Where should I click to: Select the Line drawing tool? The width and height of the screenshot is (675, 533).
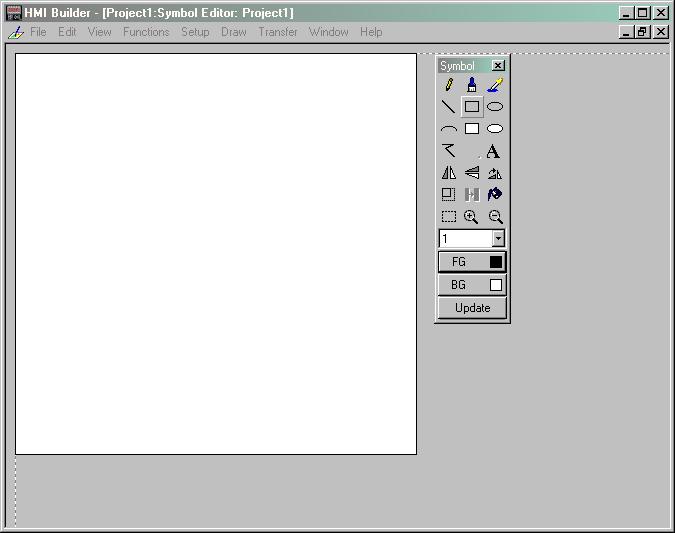[449, 106]
